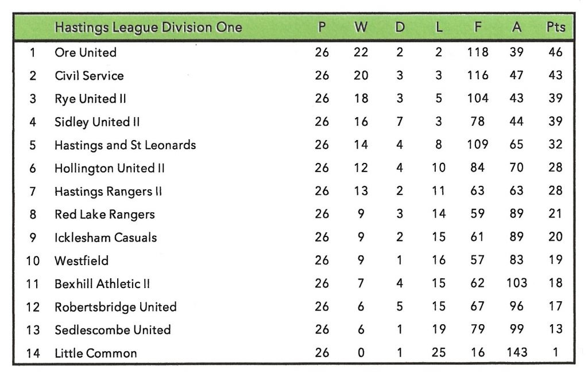Select the Civil Service team name
The height and width of the screenshot is (377, 588).
pos(89,76)
